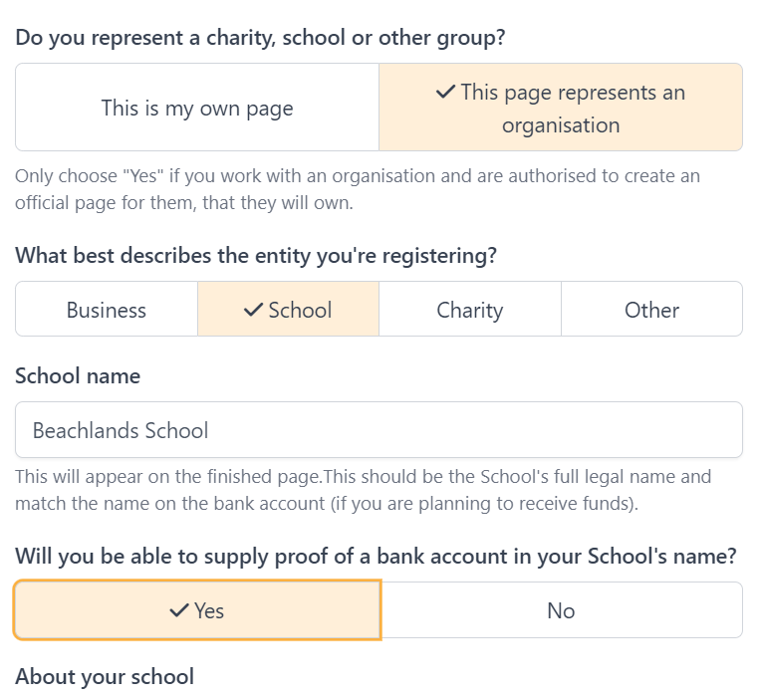Click the checkmark icon beside Yes
The width and height of the screenshot is (759, 700).
coord(179,610)
